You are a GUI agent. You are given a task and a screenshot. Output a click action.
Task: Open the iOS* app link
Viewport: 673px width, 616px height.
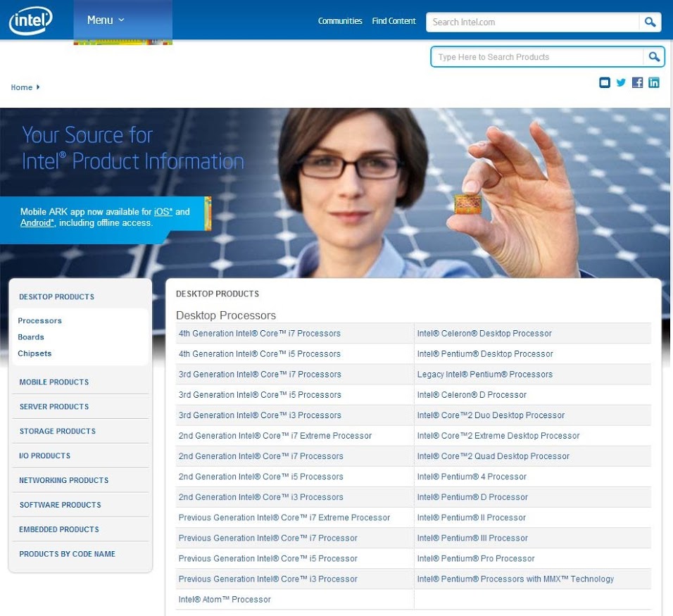[163, 212]
